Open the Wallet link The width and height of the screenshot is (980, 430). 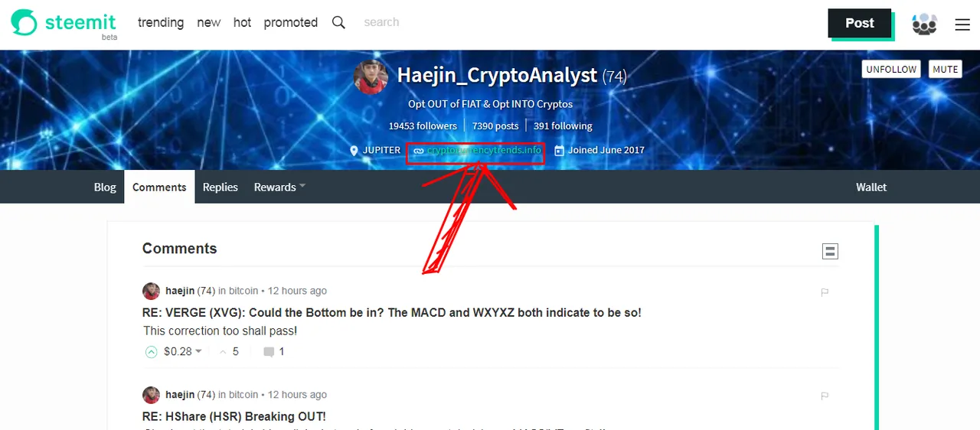[x=871, y=187]
